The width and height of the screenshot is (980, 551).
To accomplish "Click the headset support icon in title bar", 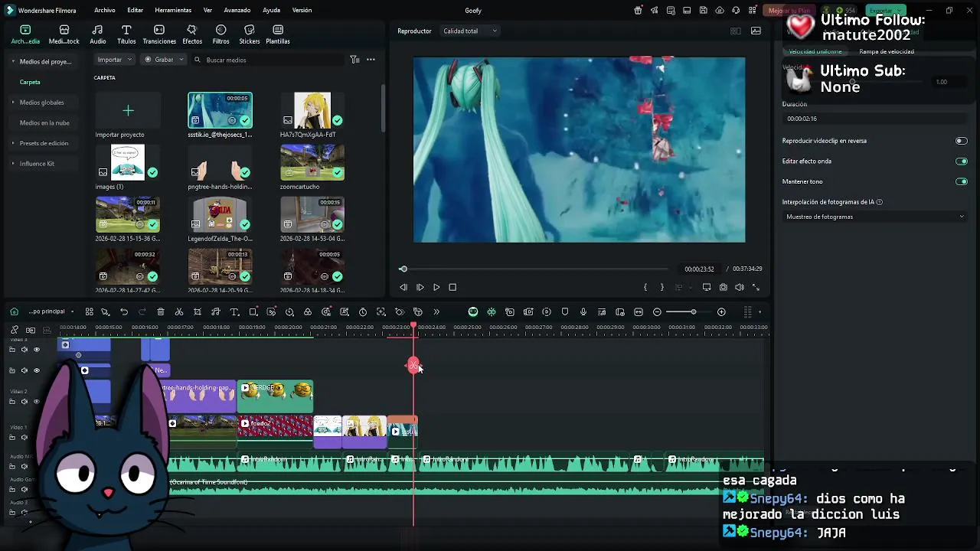I will 736,10.
